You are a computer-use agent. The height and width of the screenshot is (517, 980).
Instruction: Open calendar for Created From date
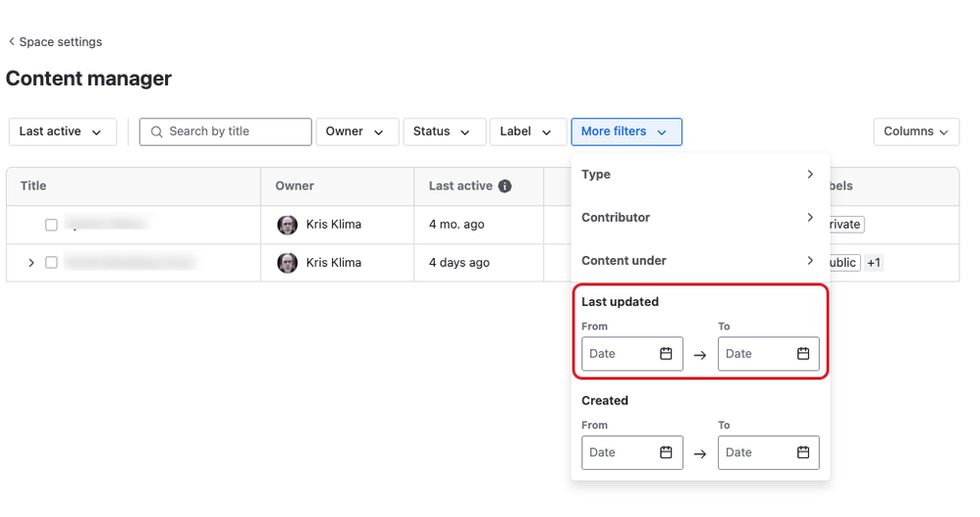point(666,452)
